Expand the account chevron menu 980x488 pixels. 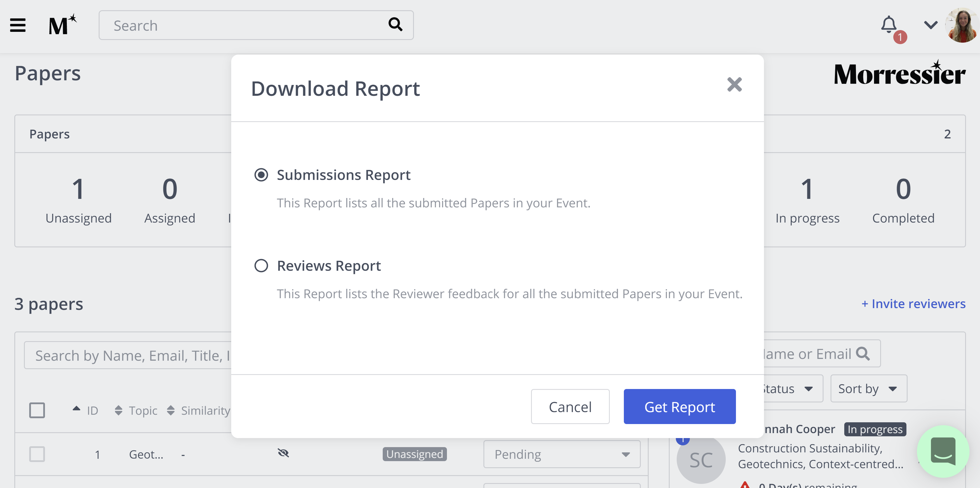pyautogui.click(x=931, y=25)
